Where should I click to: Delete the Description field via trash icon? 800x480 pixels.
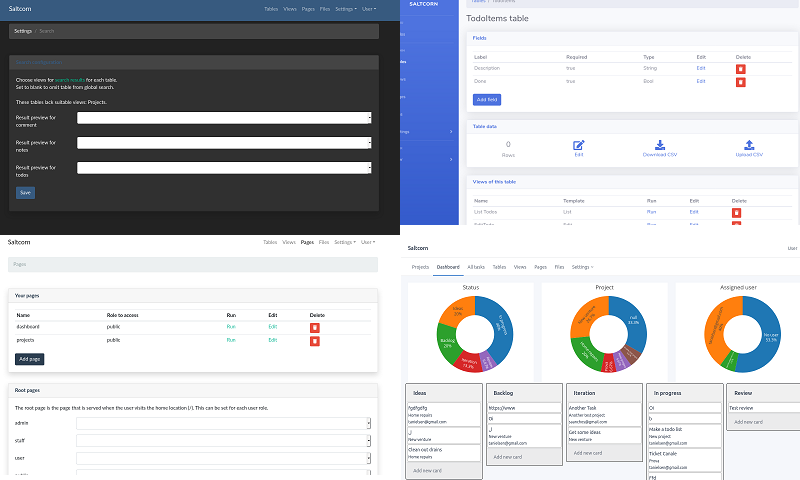[x=740, y=69]
